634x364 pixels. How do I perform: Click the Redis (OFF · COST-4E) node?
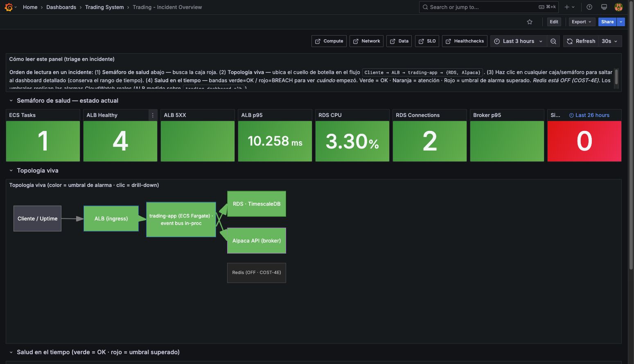[x=257, y=272]
